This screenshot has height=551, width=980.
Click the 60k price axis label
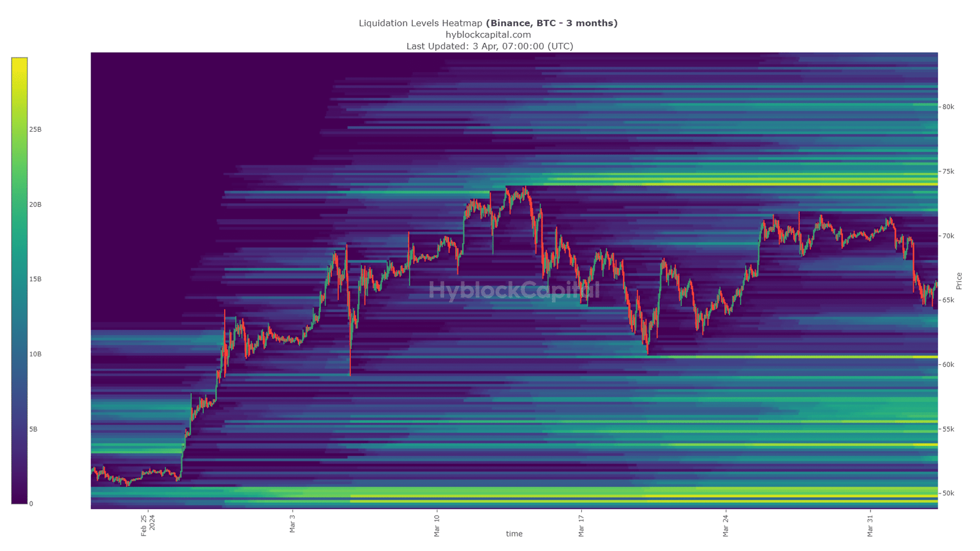click(948, 365)
